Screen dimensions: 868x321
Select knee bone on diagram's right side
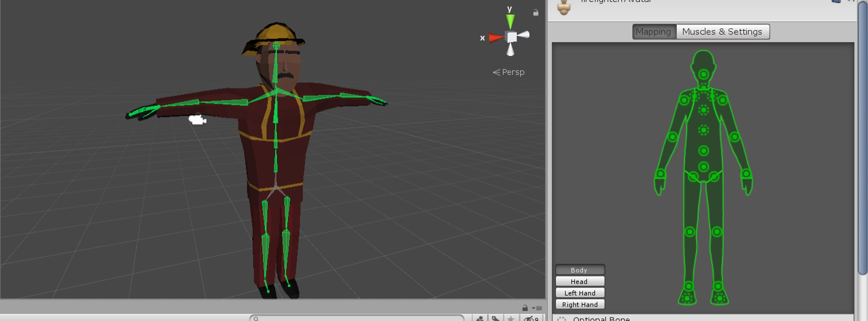point(717,232)
